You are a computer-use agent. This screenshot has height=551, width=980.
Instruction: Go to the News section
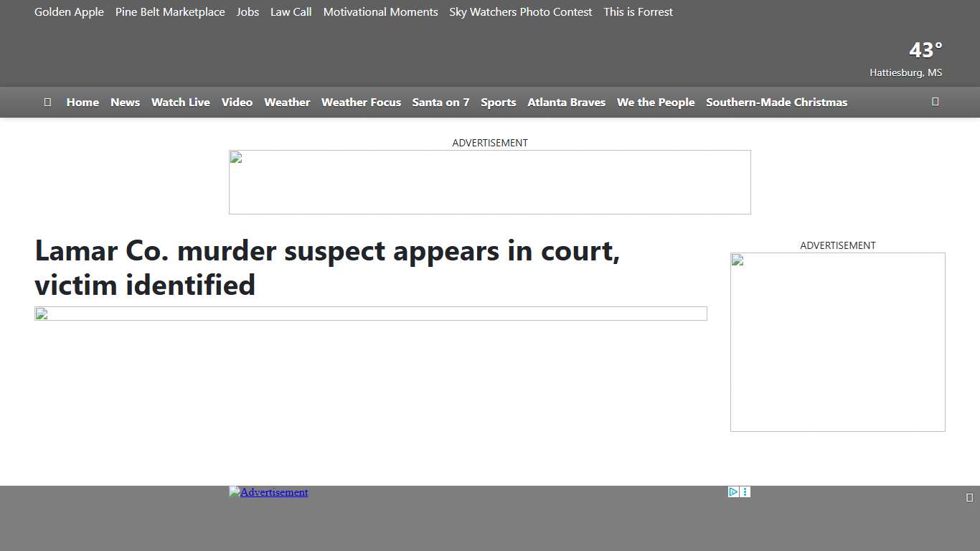coord(125,102)
